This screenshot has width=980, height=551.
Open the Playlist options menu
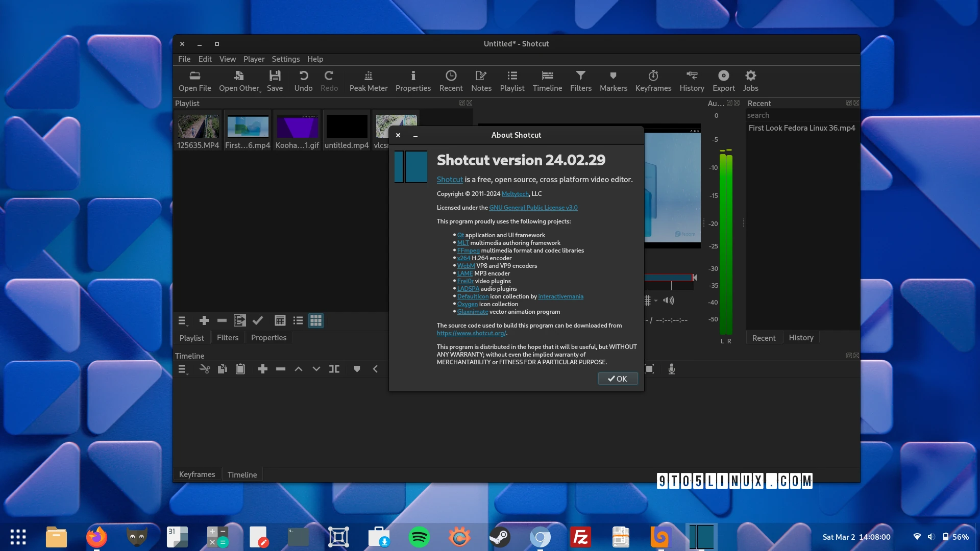(182, 320)
